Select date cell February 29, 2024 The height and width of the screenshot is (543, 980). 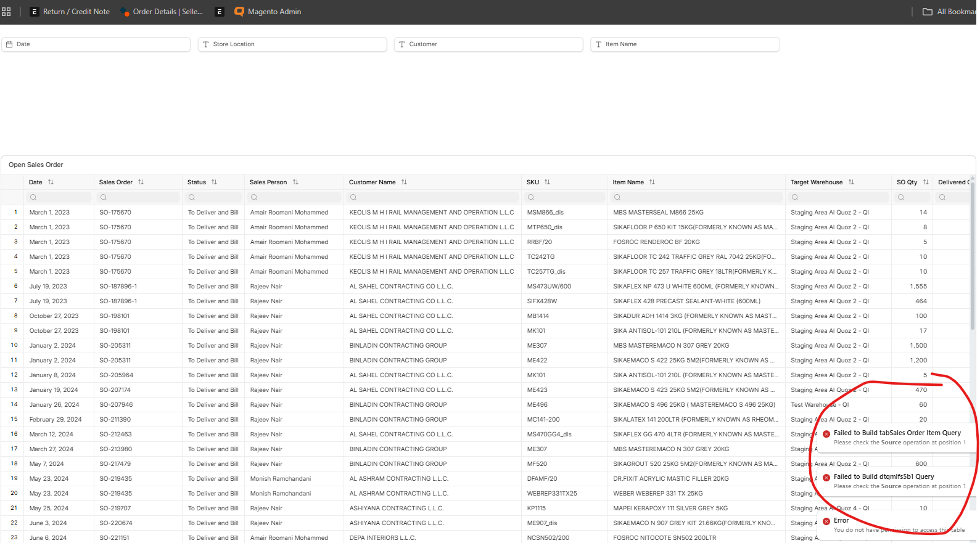point(56,420)
